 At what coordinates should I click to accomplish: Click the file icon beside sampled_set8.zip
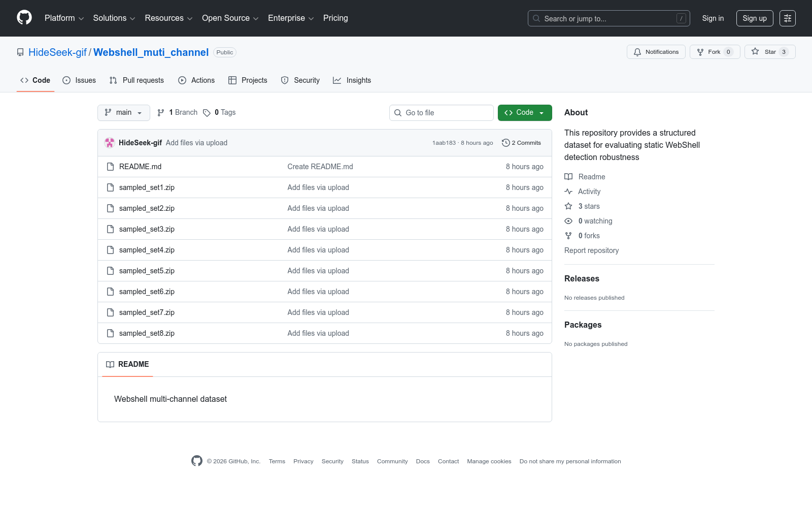110,333
